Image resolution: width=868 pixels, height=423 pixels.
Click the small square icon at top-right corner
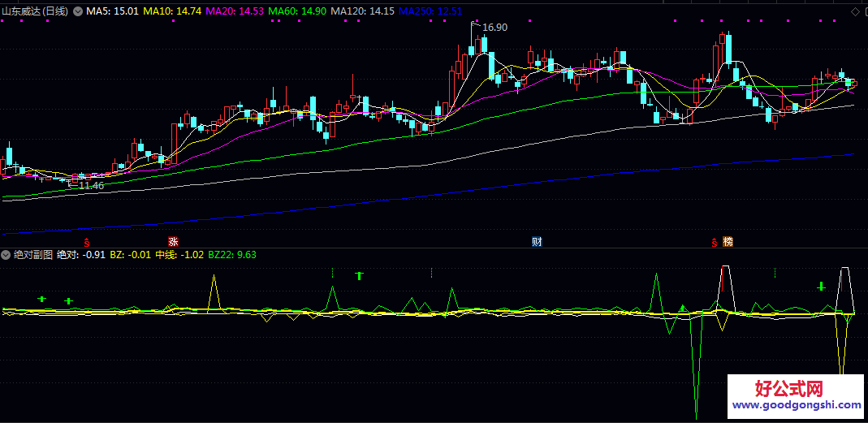(864, 11)
